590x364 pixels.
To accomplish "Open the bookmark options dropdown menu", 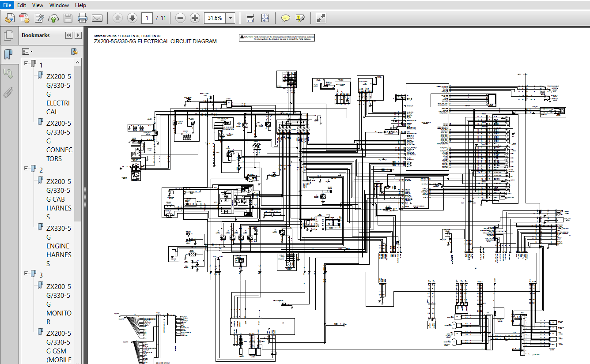I will pos(27,52).
